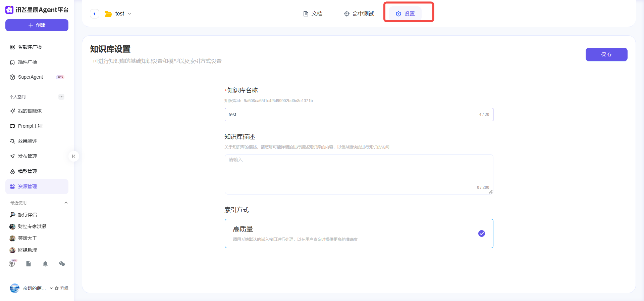Image resolution: width=644 pixels, height=301 pixels.
Task: Click the back arrow beside test folder
Action: 95,14
